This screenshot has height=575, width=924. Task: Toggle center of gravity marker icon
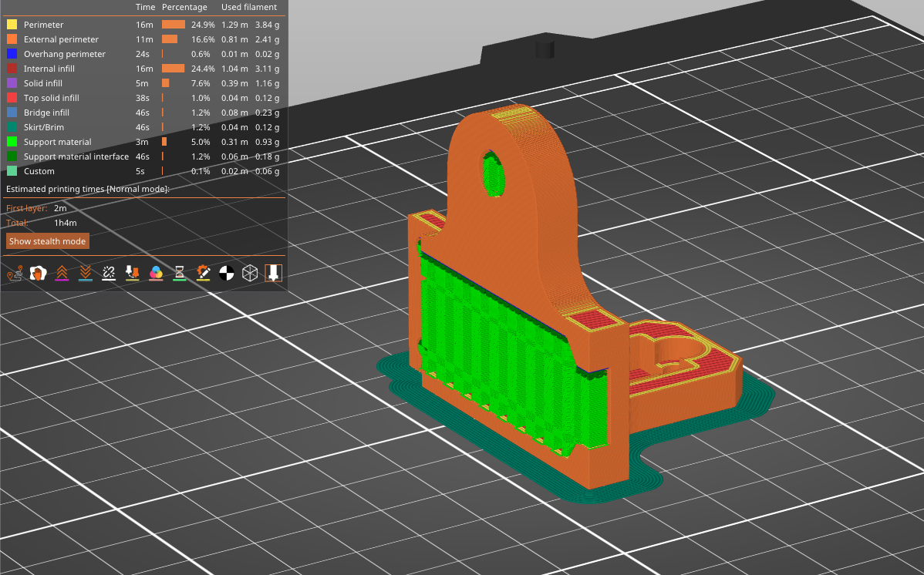pos(226,273)
